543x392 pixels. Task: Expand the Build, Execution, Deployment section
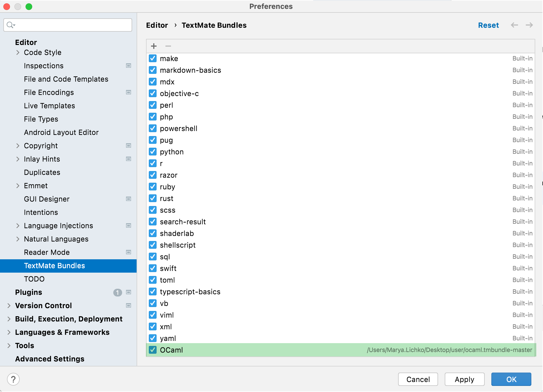point(9,319)
